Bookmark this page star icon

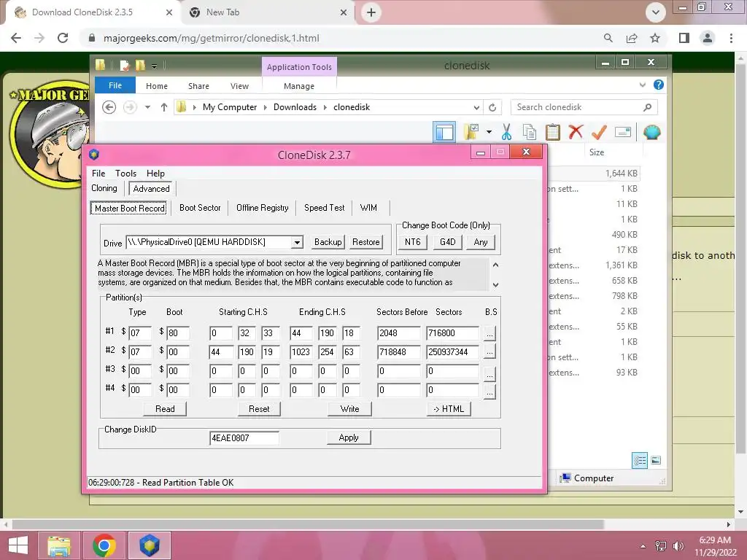point(655,38)
